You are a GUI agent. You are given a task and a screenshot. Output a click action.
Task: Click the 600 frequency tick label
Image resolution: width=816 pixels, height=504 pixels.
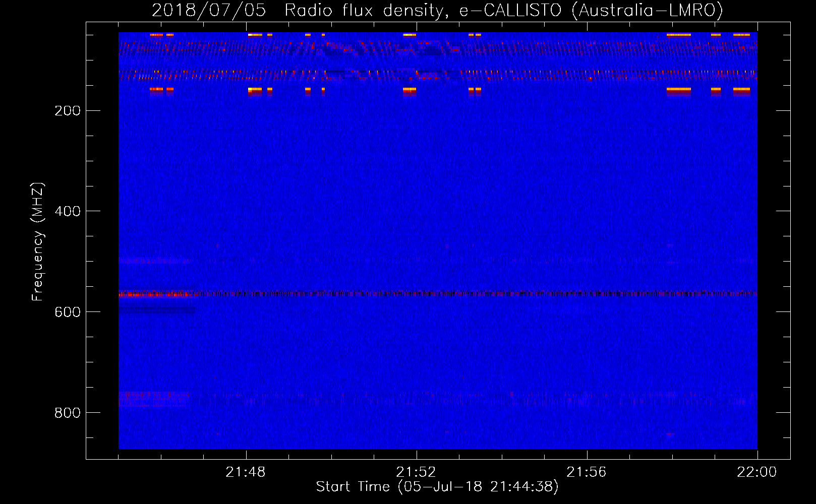pyautogui.click(x=68, y=312)
